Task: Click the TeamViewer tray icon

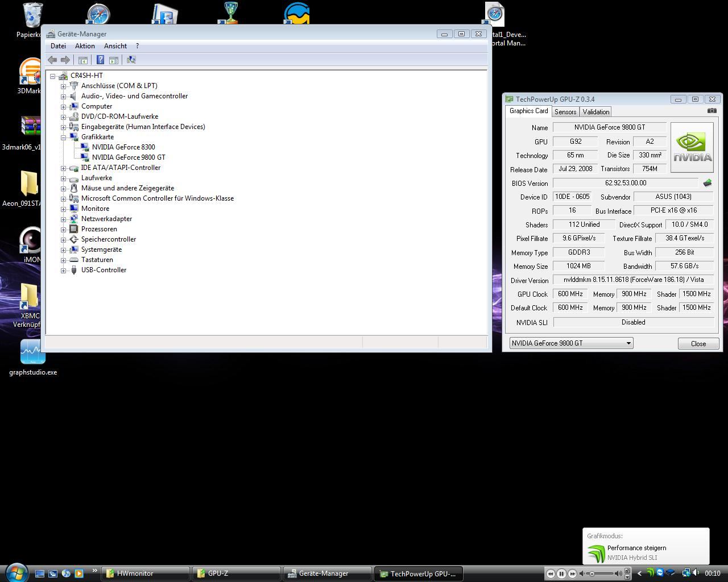Action: (660, 573)
